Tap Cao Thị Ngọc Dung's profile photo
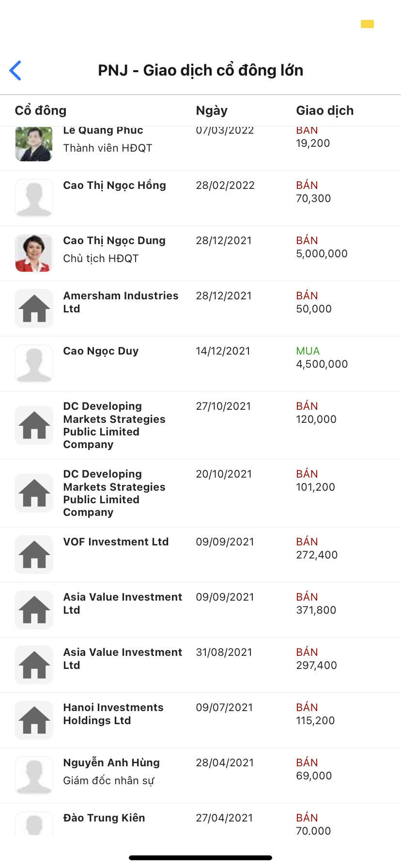Screen dimensions: 401x868 [x=34, y=253]
